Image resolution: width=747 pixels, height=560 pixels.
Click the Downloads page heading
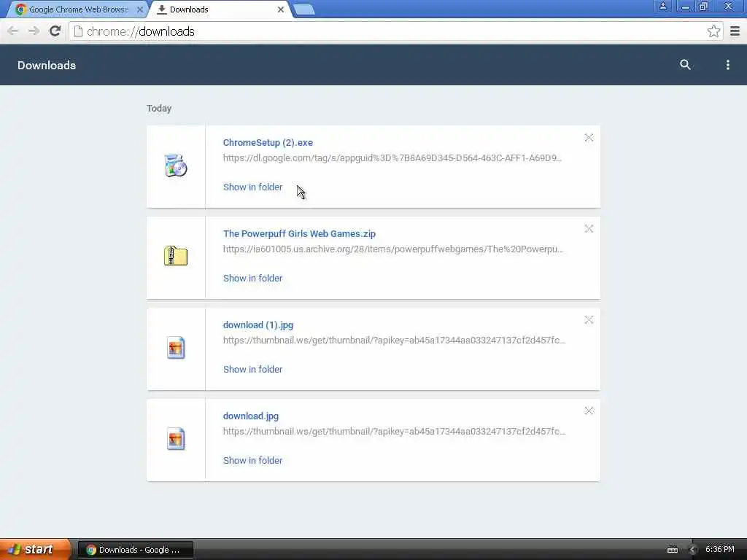(x=47, y=65)
